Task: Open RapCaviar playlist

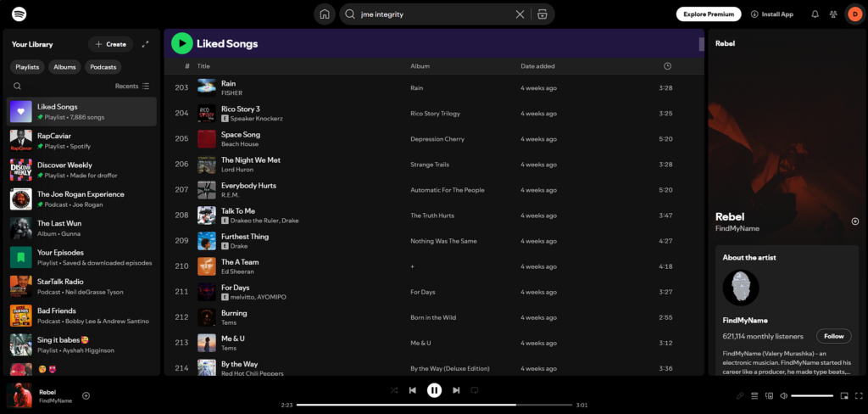Action: (x=82, y=141)
